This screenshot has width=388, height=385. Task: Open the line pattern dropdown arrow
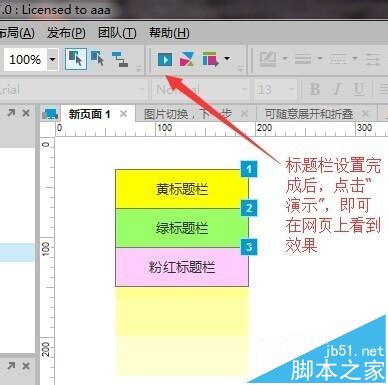[x=355, y=59]
